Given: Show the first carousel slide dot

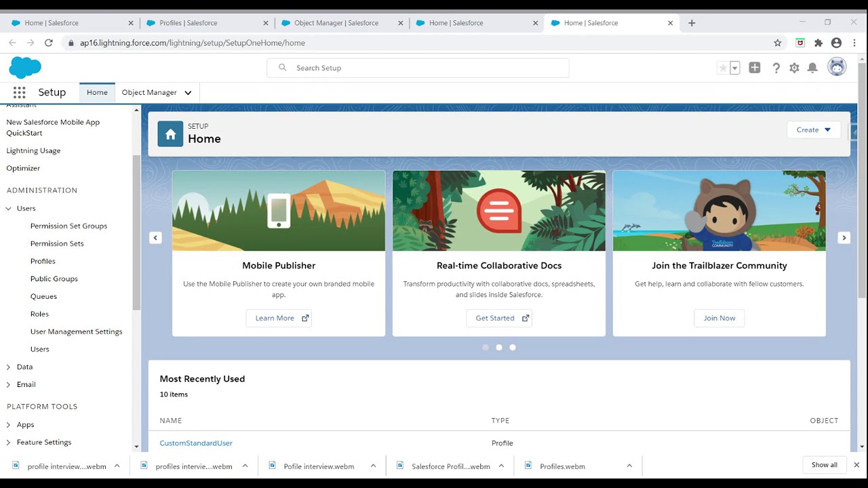Looking at the screenshot, I should click(x=486, y=347).
